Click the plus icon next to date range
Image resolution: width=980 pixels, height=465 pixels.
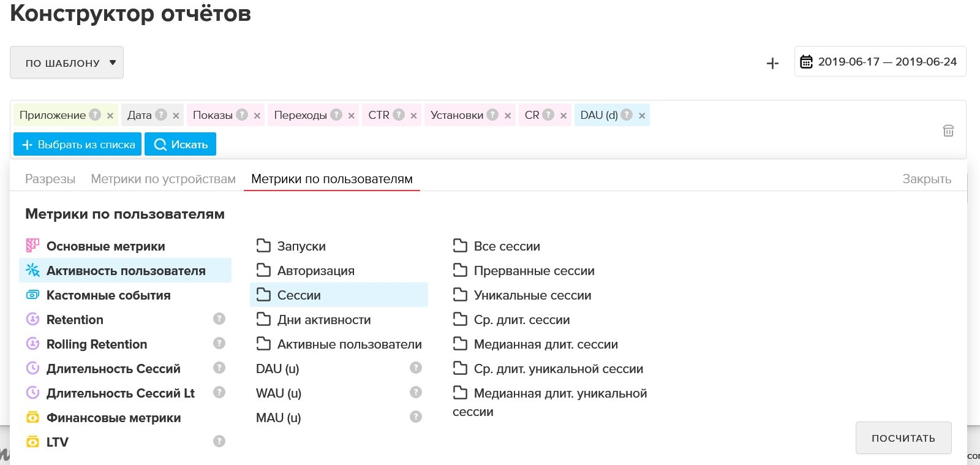point(772,63)
